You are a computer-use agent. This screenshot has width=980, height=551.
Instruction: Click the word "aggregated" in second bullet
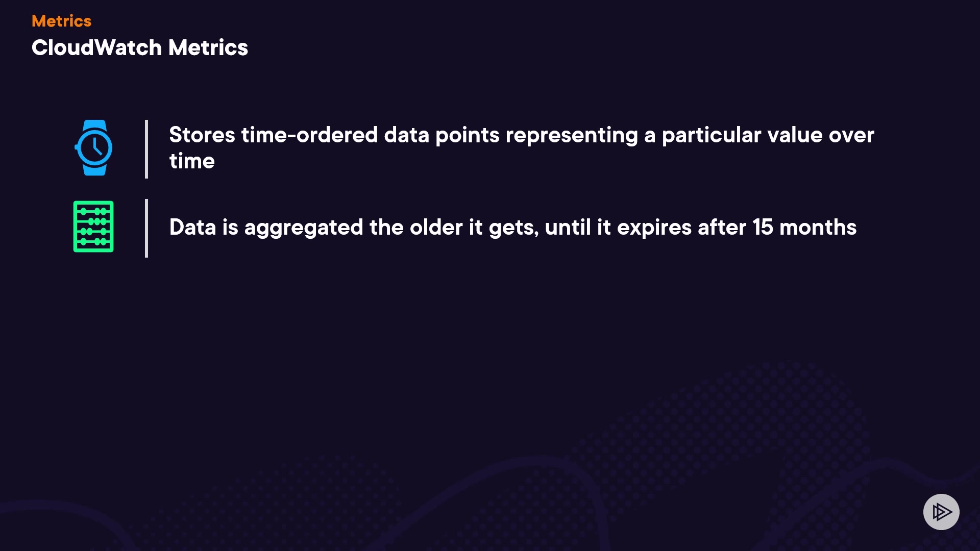[304, 228]
